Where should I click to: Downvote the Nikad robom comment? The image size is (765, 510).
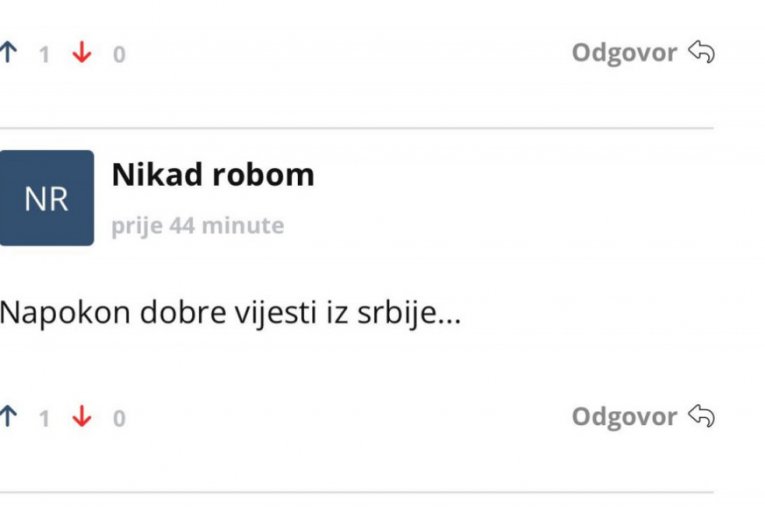81,416
